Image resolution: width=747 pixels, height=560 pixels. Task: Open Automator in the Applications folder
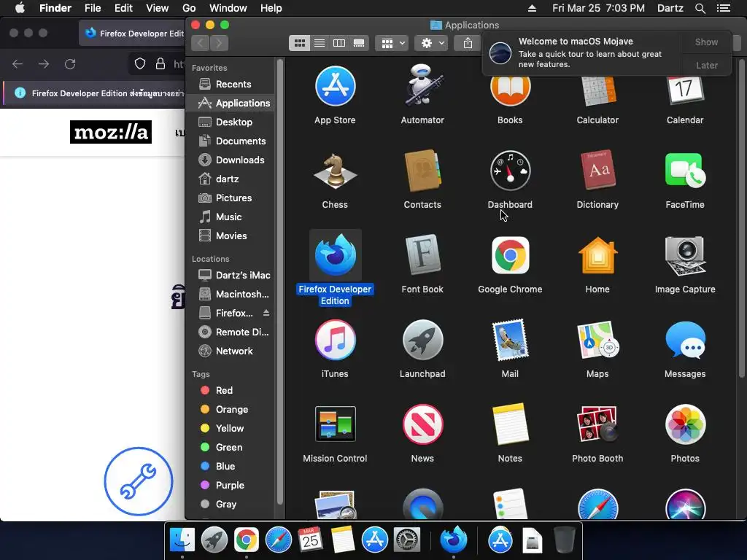tap(422, 86)
